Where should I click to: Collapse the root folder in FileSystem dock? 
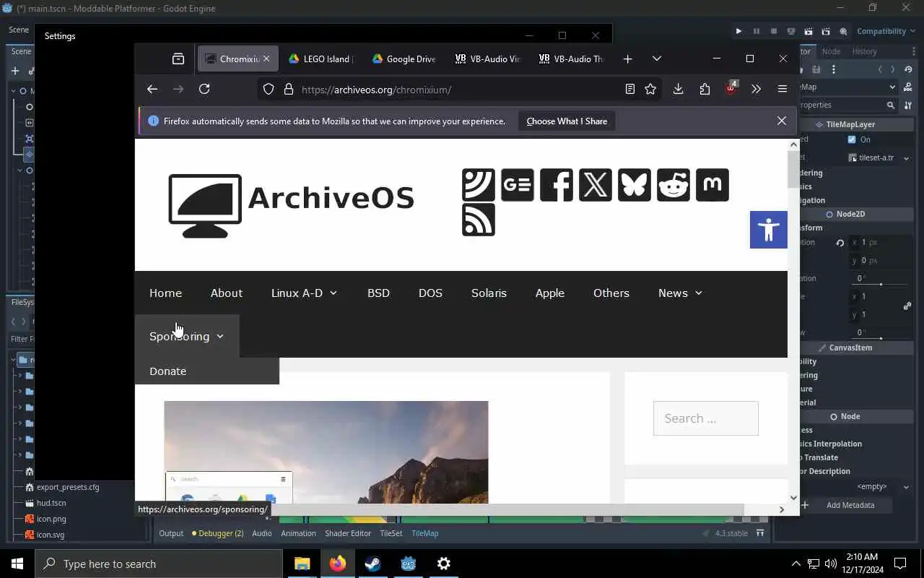[x=14, y=360]
